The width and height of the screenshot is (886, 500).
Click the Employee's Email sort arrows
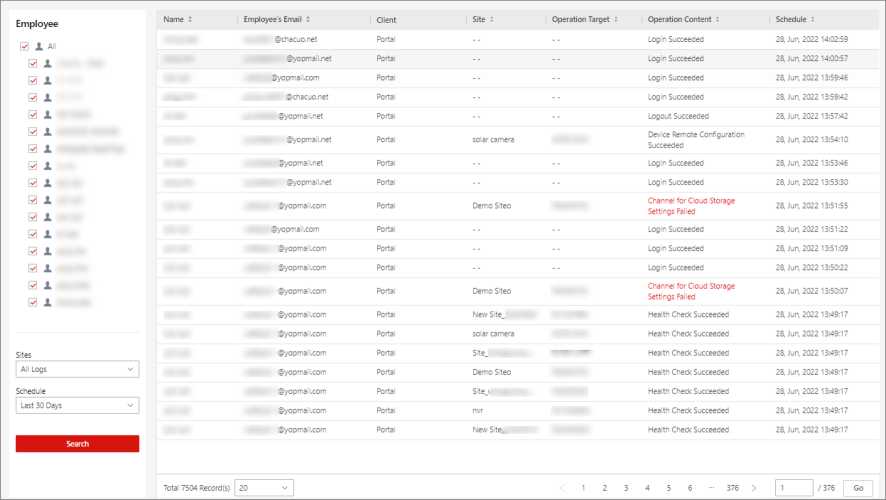tap(308, 20)
